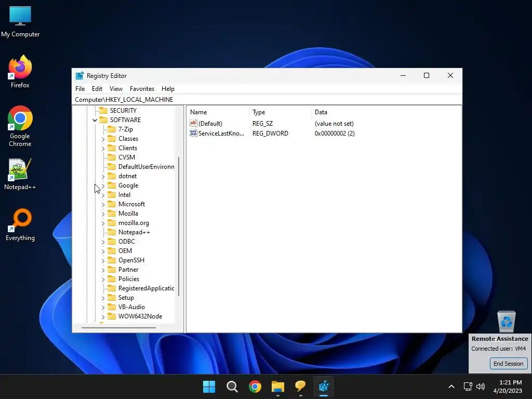
Task: Open taskbar Search
Action: pos(232,387)
